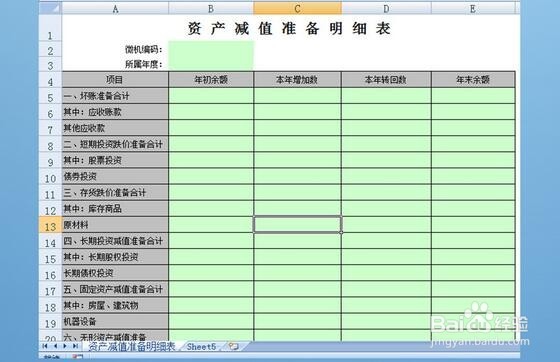The width and height of the screenshot is (560, 362).
Task: Click the 微机编码 label
Action: [144, 49]
